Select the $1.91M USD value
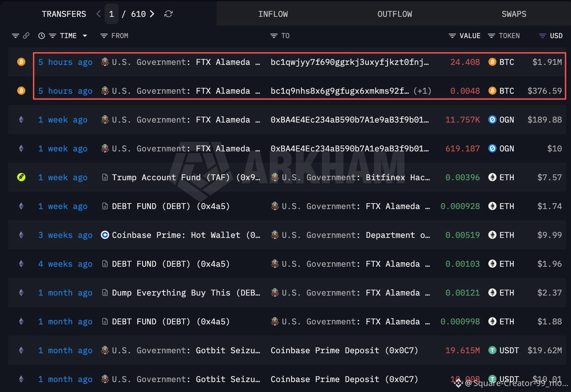571x392 pixels. click(547, 62)
